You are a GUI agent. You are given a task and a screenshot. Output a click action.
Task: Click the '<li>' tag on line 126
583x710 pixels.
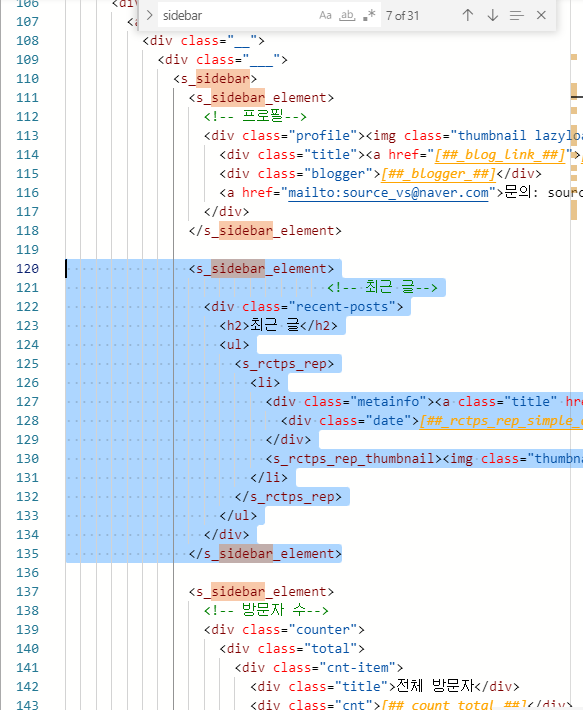265,383
